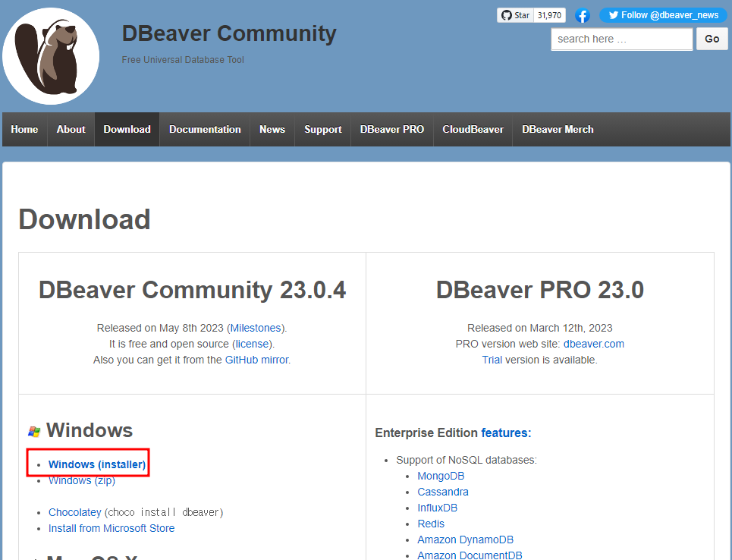Screen dimensions: 732x560
Task: Open the CloudBeaver menu item
Action: (473, 129)
